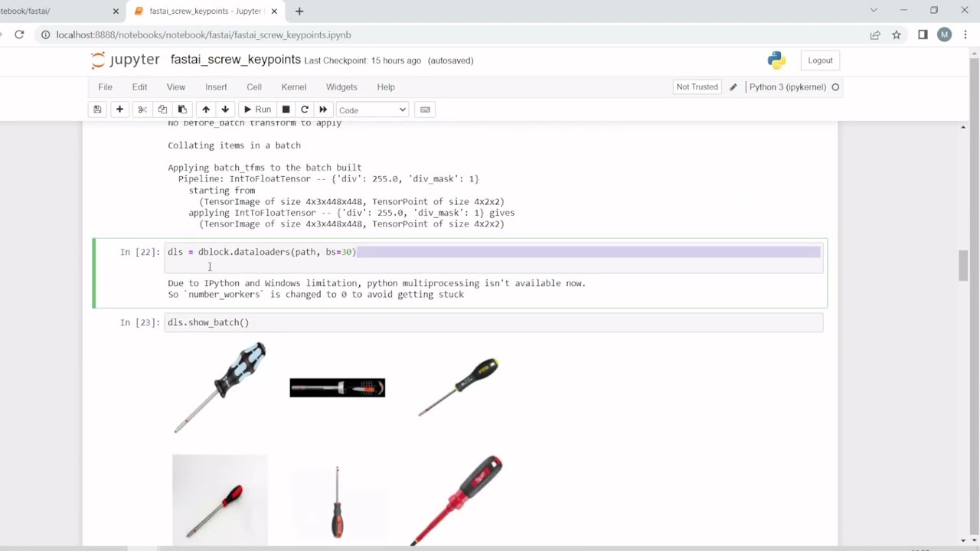Close the fastai_screw_keypoints browser tab
The width and height of the screenshot is (980, 551).
[274, 11]
